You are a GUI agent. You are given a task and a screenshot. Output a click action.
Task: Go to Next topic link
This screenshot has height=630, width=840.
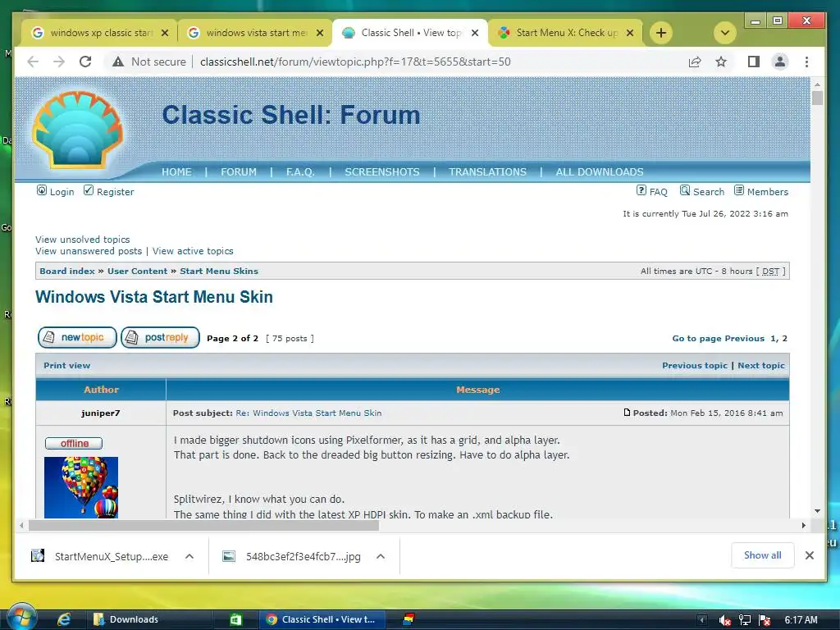(x=760, y=365)
